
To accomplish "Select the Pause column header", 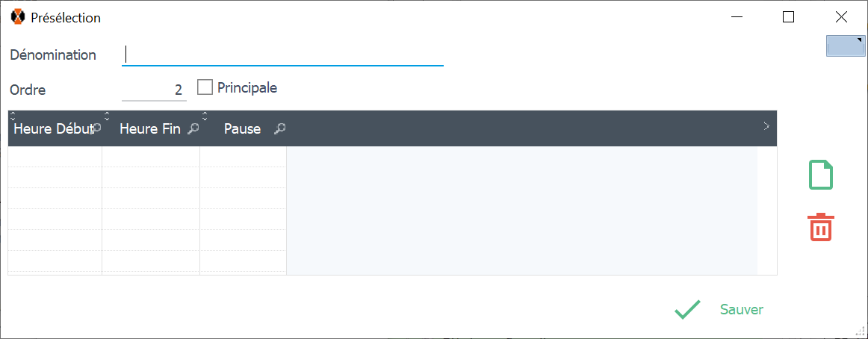I will click(x=242, y=128).
